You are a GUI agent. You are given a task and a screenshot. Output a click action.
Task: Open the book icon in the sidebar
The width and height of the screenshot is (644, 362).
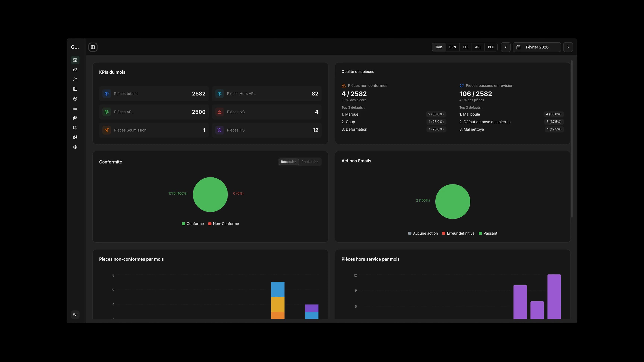click(75, 128)
